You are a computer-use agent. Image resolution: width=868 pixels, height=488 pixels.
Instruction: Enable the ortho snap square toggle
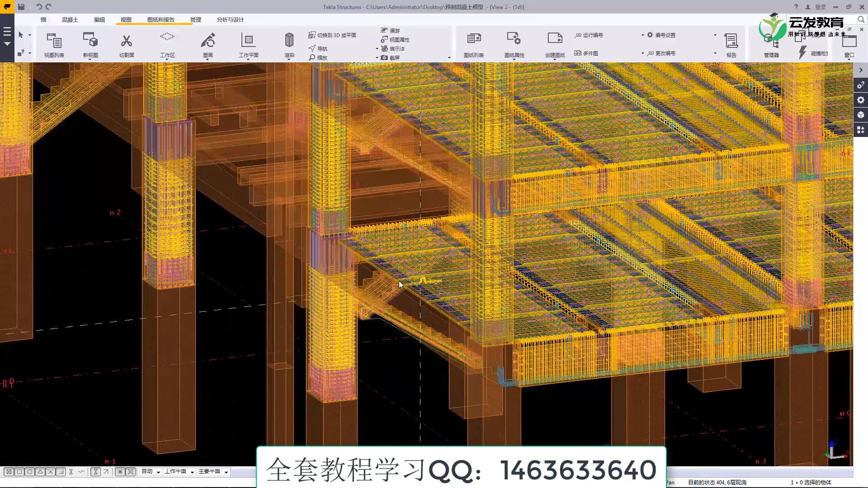[x=19, y=471]
